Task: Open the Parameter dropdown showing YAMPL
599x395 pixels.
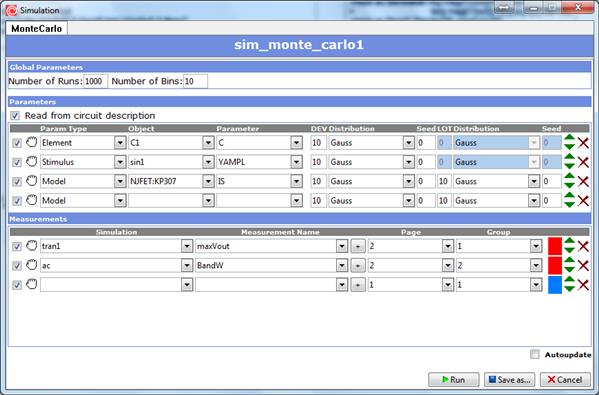Action: click(x=296, y=162)
